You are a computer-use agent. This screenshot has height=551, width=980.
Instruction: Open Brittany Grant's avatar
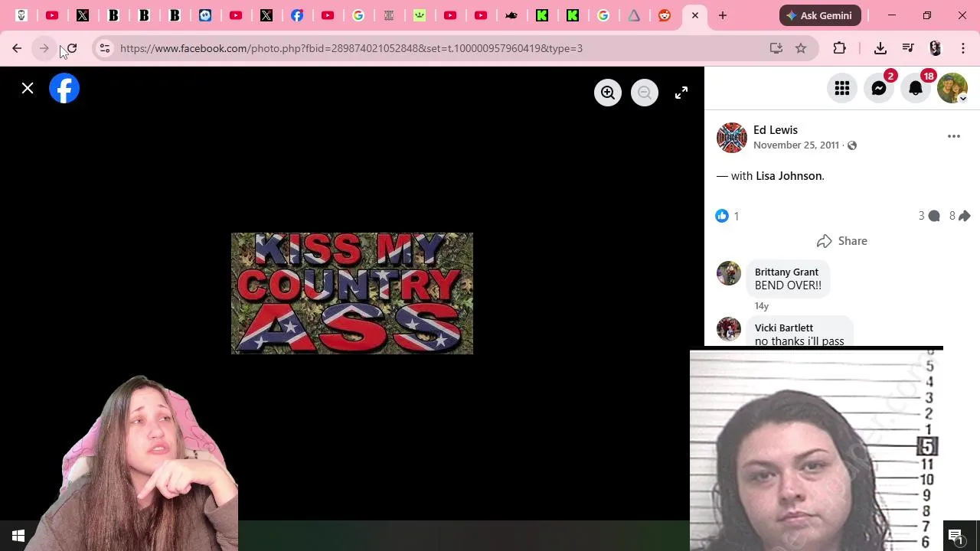(729, 273)
